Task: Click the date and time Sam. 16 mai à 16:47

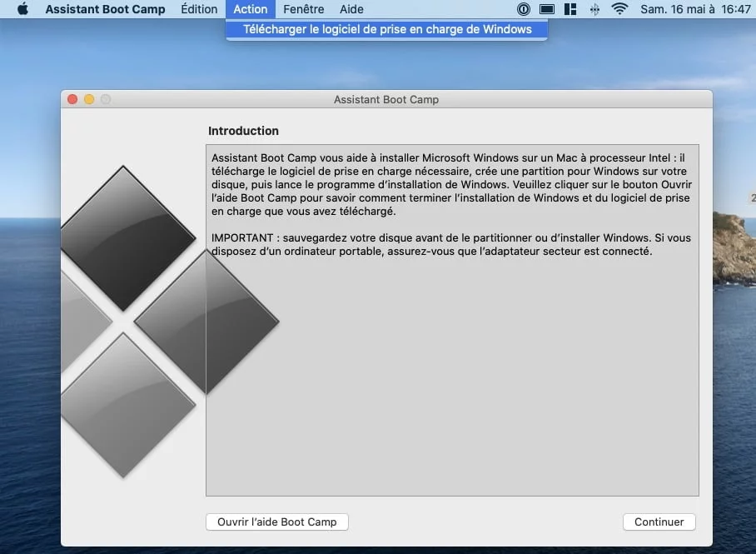Action: [x=695, y=9]
